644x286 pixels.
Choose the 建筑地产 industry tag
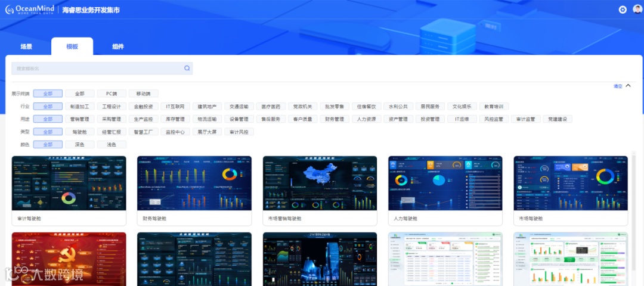pos(208,106)
